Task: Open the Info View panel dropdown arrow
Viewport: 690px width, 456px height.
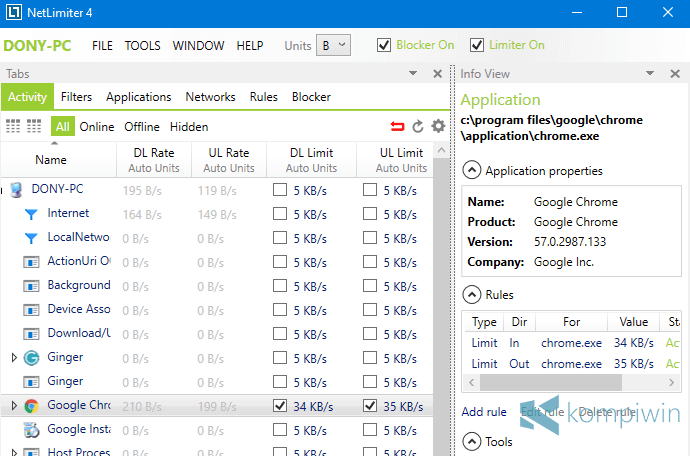Action: point(650,73)
